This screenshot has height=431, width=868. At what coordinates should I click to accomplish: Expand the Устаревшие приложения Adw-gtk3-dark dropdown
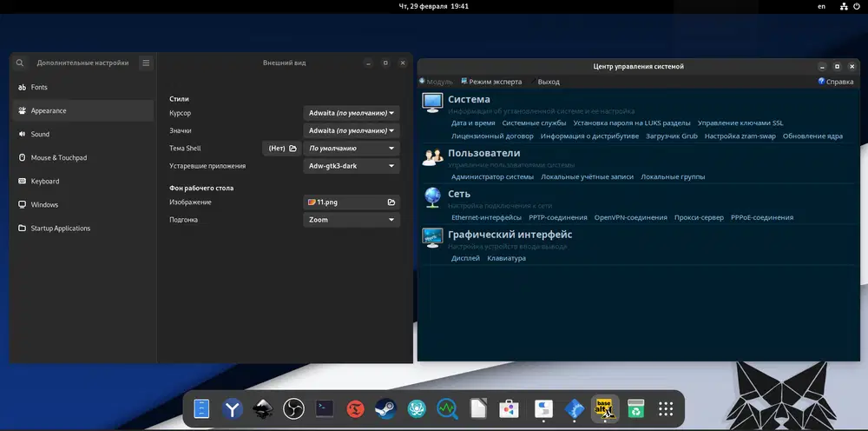[x=352, y=166]
